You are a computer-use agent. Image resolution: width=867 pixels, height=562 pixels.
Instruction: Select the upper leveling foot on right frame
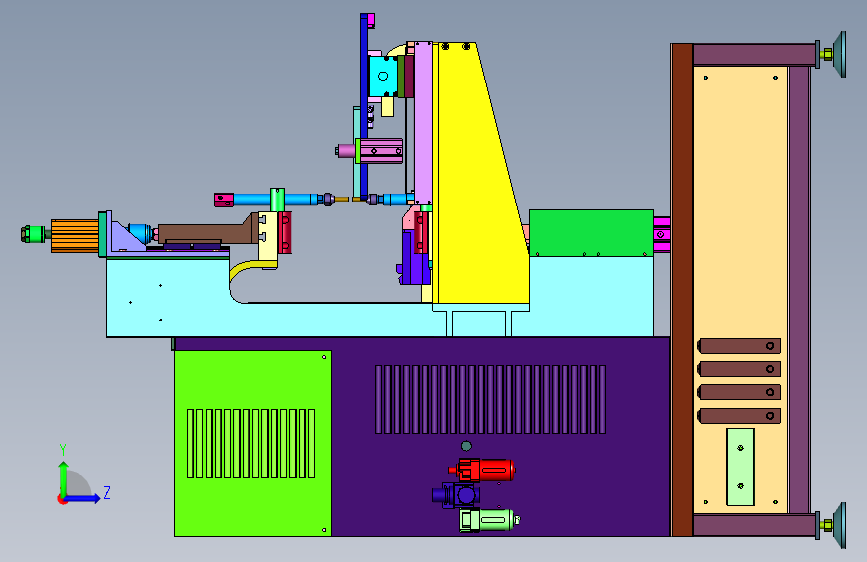(x=831, y=54)
